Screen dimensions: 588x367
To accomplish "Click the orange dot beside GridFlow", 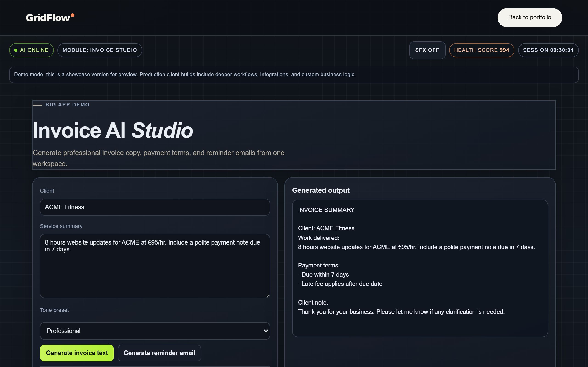I will (72, 15).
